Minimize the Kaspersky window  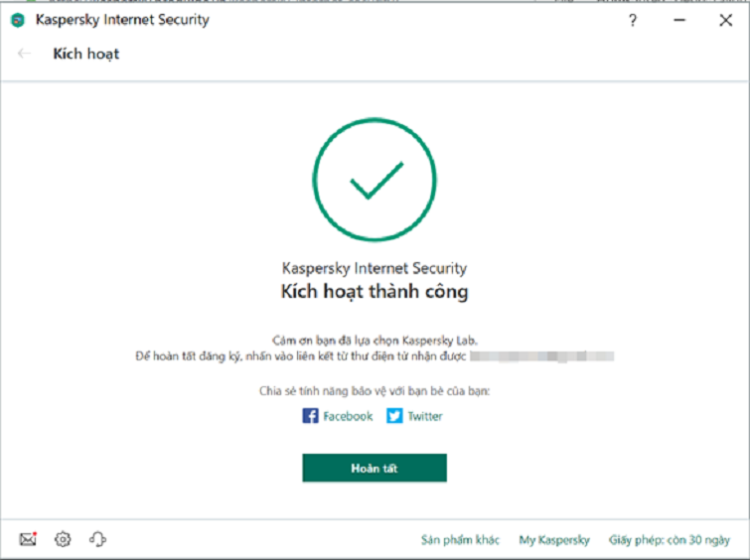click(678, 20)
